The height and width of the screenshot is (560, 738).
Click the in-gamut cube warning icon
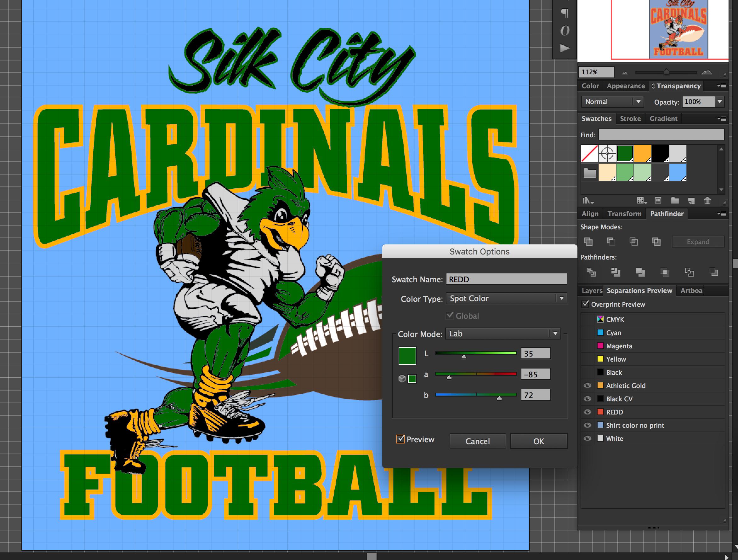pyautogui.click(x=402, y=379)
